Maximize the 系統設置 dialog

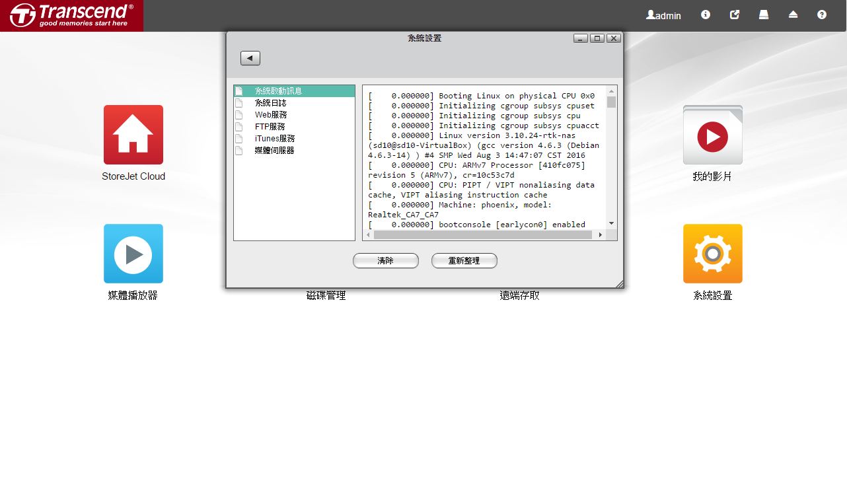point(597,38)
